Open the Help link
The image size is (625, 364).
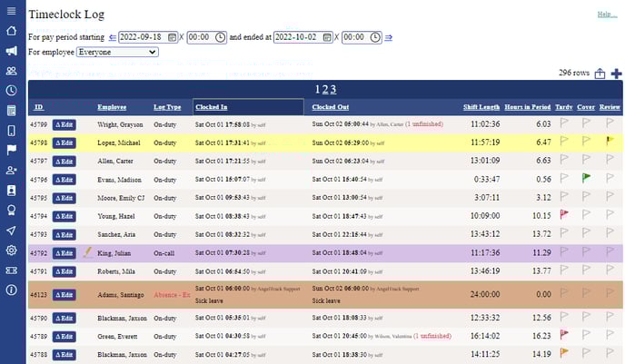(x=607, y=15)
